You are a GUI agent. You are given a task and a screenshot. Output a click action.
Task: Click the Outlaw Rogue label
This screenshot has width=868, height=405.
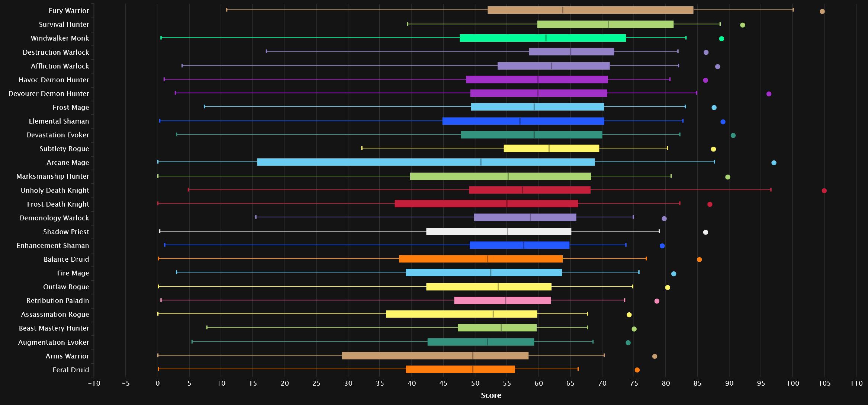click(66, 287)
